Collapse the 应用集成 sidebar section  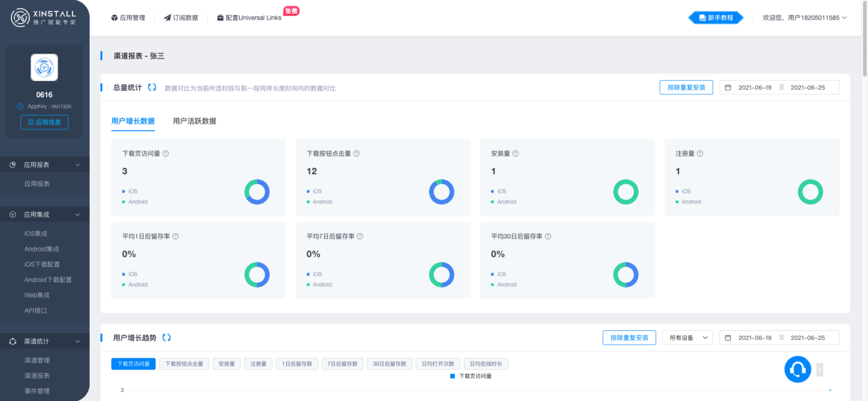pyautogui.click(x=45, y=214)
